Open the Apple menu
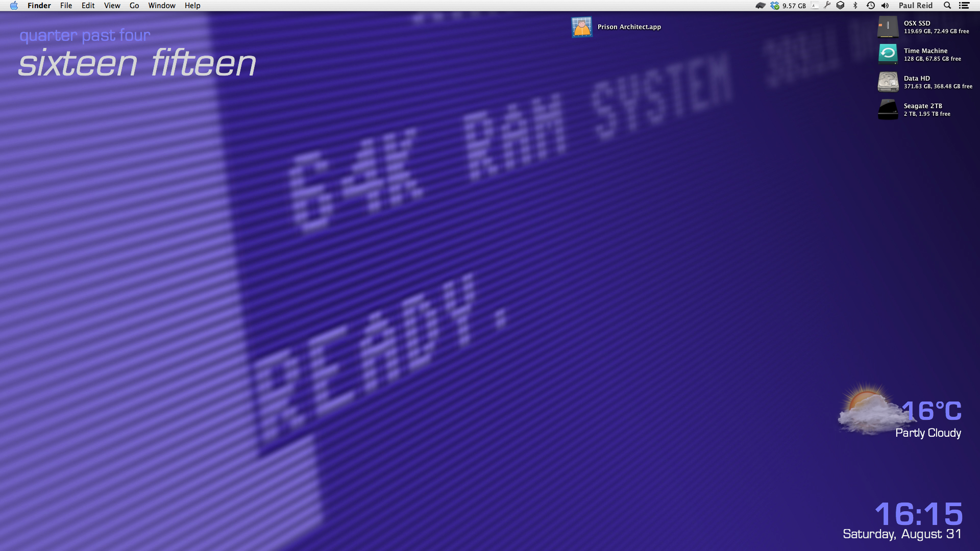The height and width of the screenshot is (551, 980). click(14, 6)
